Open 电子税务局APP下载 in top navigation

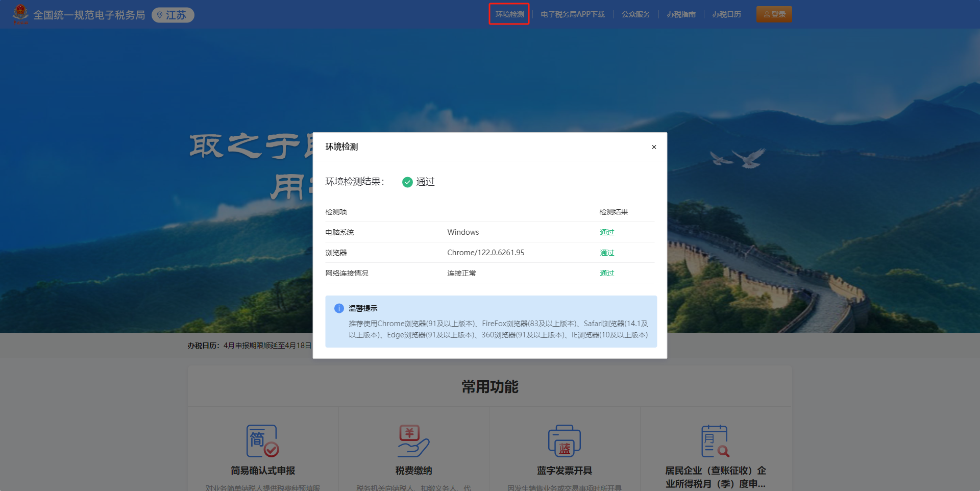573,14
